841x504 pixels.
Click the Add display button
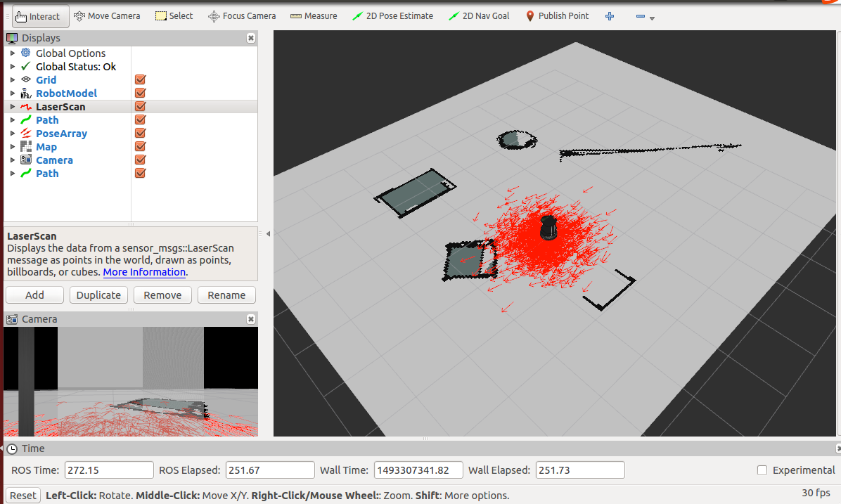[35, 295]
